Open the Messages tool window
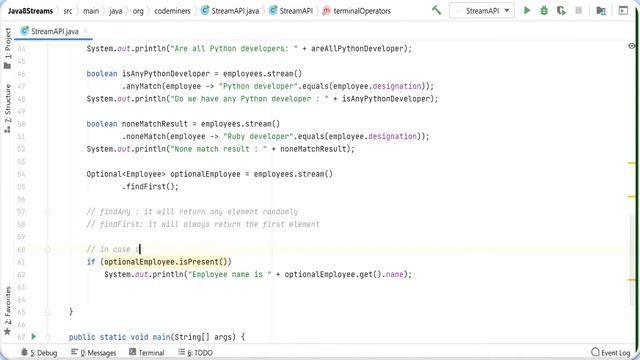The width and height of the screenshot is (640, 360). coord(93,352)
